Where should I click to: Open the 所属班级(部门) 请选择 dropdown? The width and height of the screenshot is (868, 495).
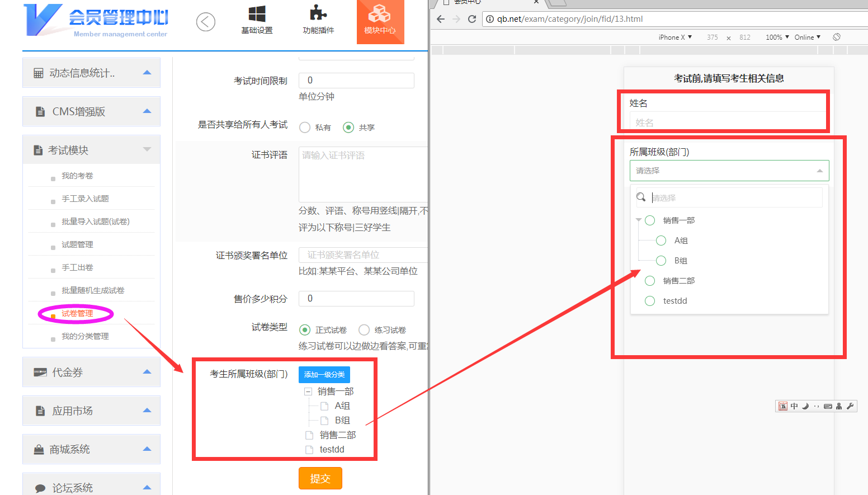729,171
